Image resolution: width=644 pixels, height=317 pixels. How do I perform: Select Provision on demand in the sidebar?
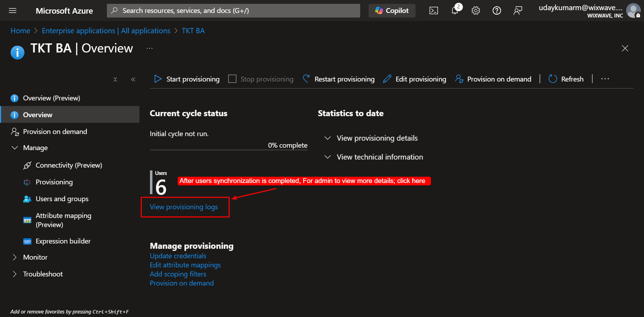tap(70, 132)
